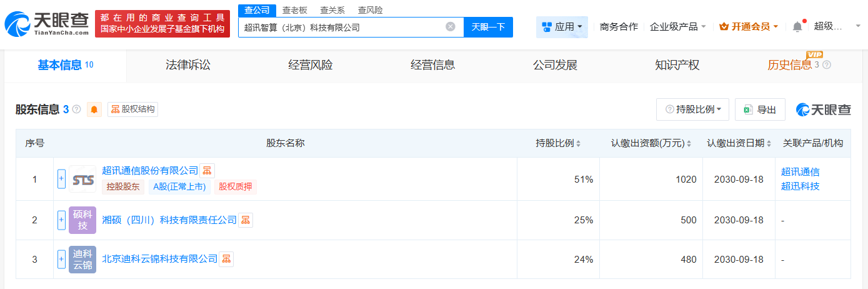The image size is (868, 289).
Task: Click the 导出 export button
Action: [x=760, y=109]
